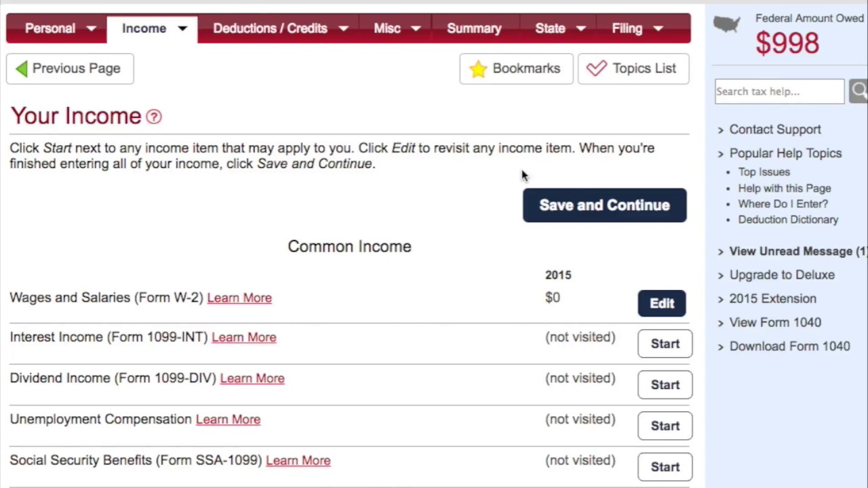868x488 pixels.
Task: Click the yellow Bookmarks star icon
Action: [478, 68]
